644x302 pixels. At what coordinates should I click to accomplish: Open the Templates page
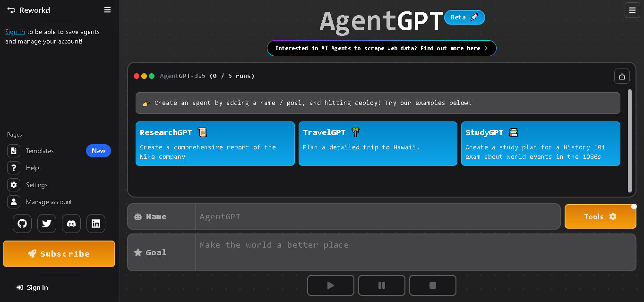click(x=40, y=151)
